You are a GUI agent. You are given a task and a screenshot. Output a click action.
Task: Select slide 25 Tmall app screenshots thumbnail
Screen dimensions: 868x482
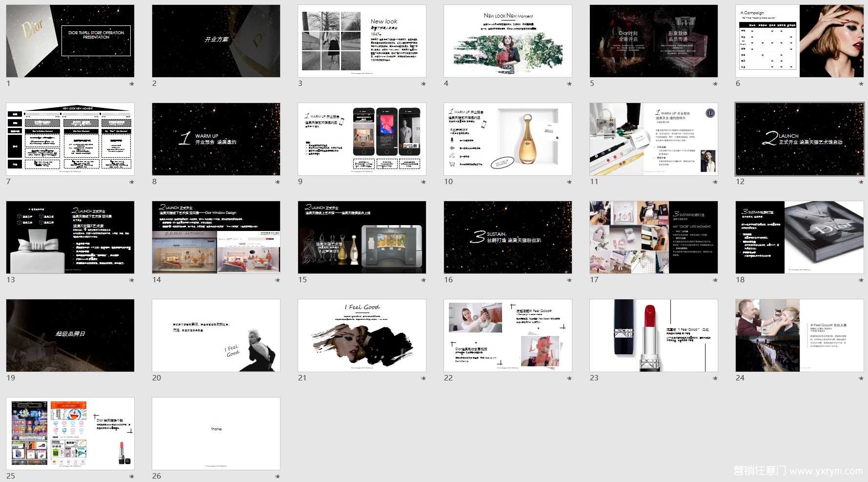point(70,434)
